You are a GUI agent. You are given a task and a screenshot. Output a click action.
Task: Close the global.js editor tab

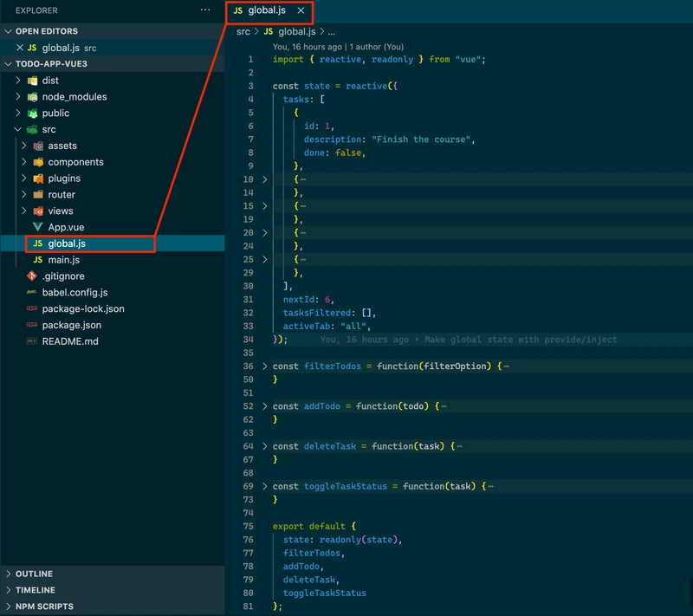coord(301,10)
